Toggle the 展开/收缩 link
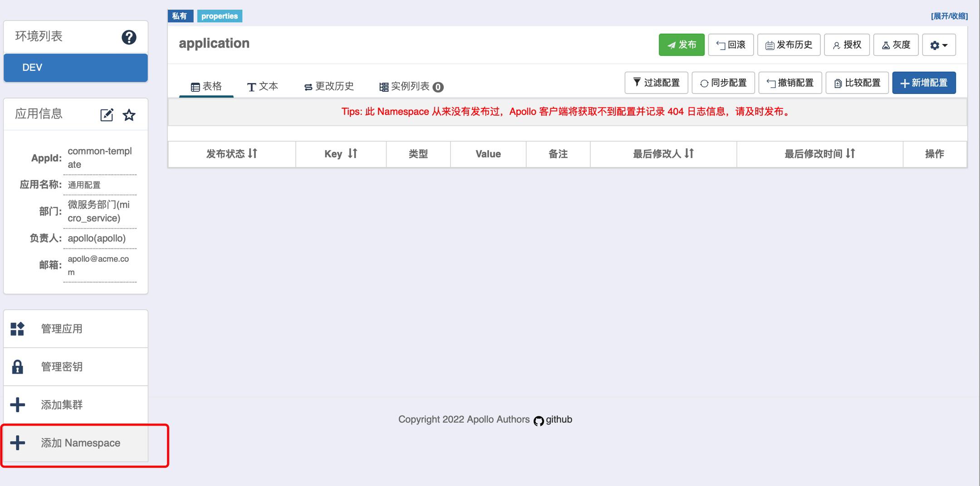Screen dimensions: 980x486 949,16
